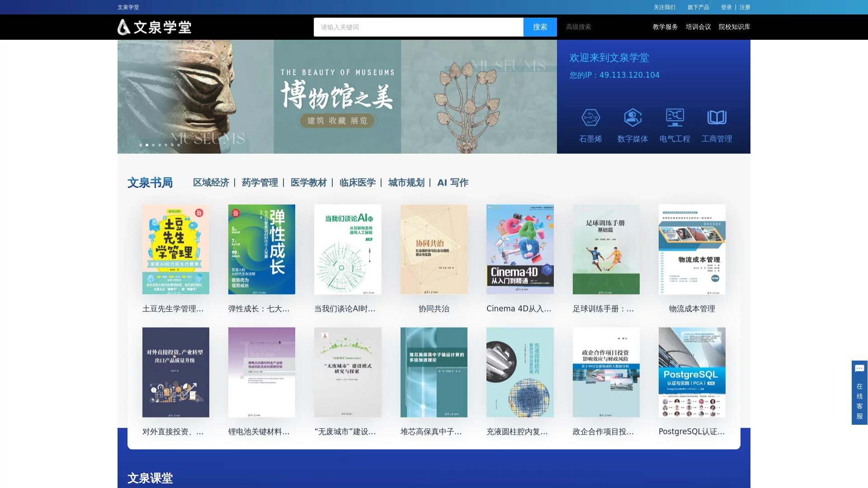Select the third carousel indicator dot
This screenshot has width=868, height=488.
pyautogui.click(x=153, y=145)
